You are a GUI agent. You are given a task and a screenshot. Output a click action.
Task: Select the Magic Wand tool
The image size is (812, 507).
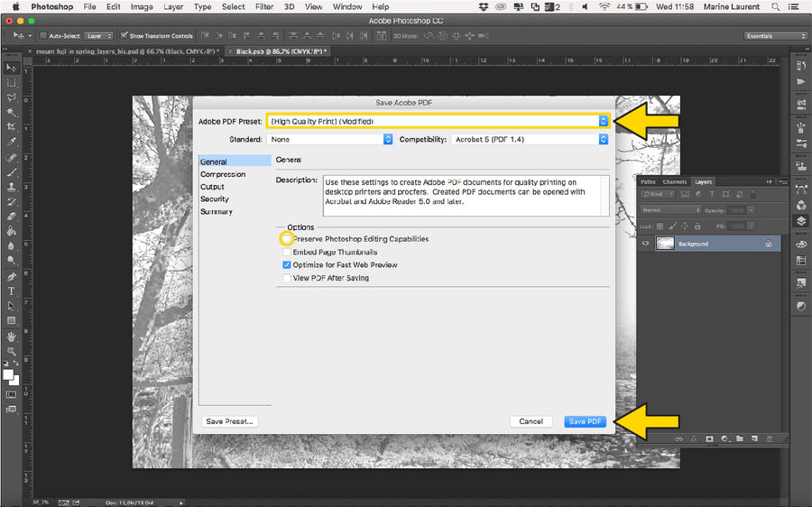(11, 112)
